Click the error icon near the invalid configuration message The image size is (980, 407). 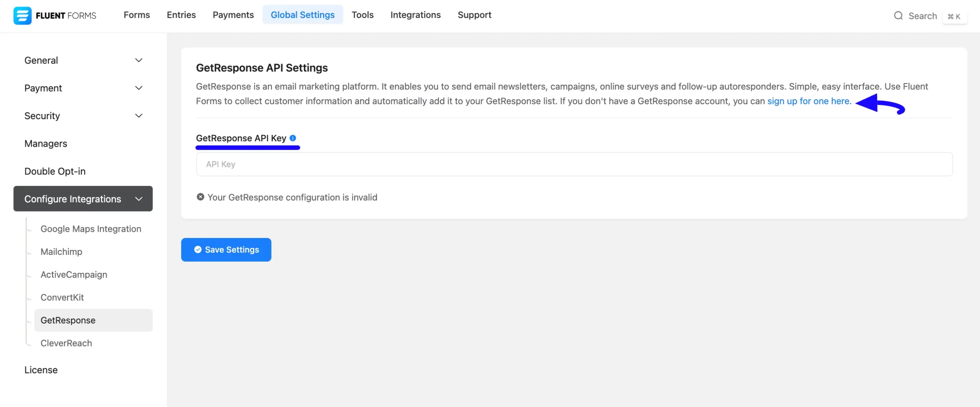point(200,197)
